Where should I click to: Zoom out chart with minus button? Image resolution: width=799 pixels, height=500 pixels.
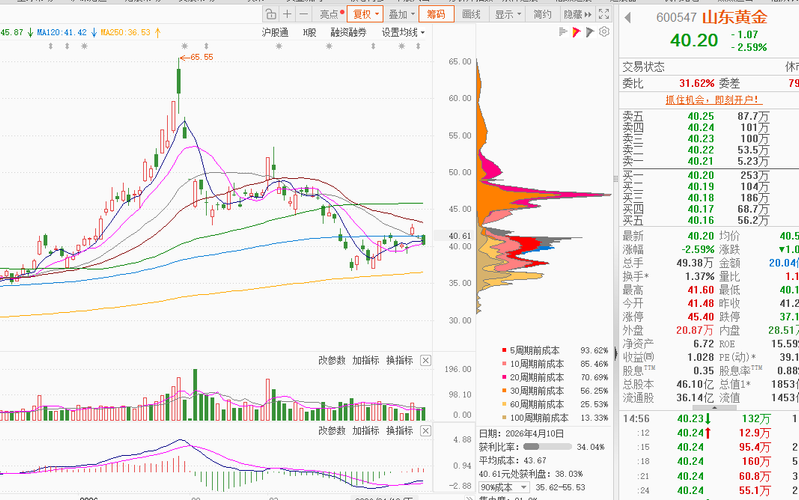pos(304,14)
